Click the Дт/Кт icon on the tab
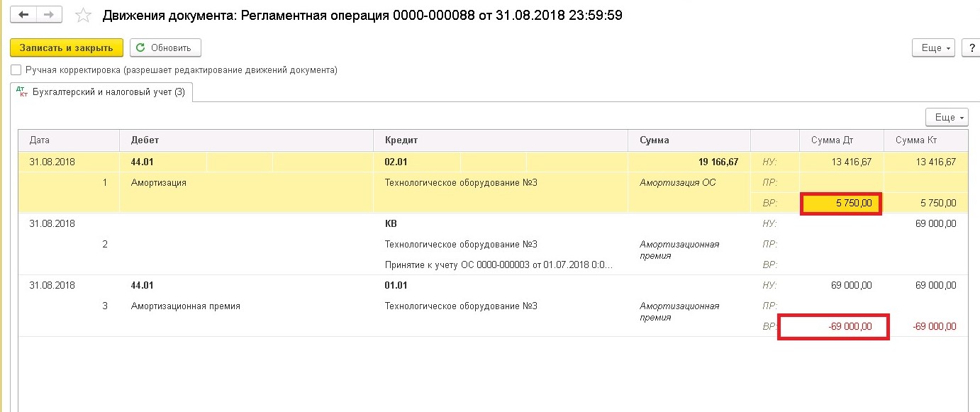This screenshot has width=980, height=412. (22, 91)
